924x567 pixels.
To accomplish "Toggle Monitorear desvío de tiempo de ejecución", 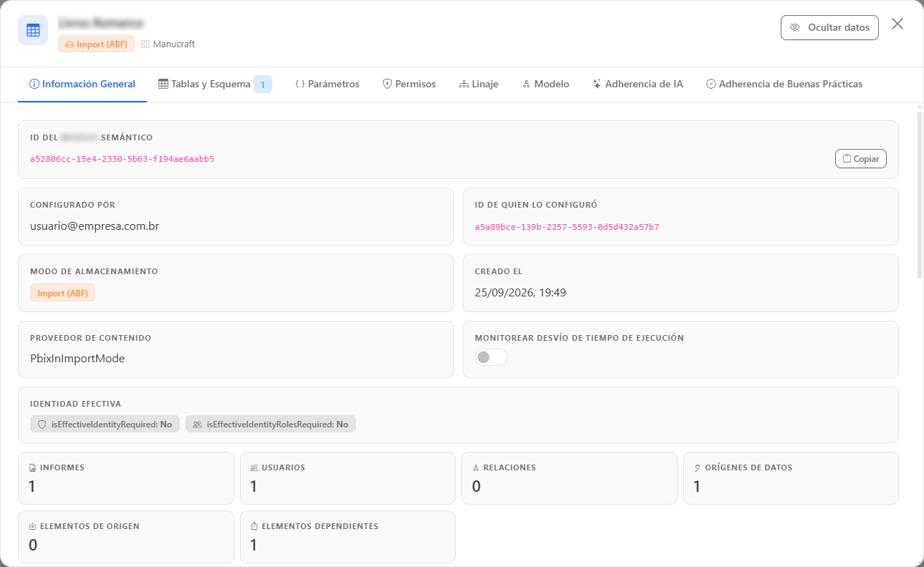I will click(491, 357).
